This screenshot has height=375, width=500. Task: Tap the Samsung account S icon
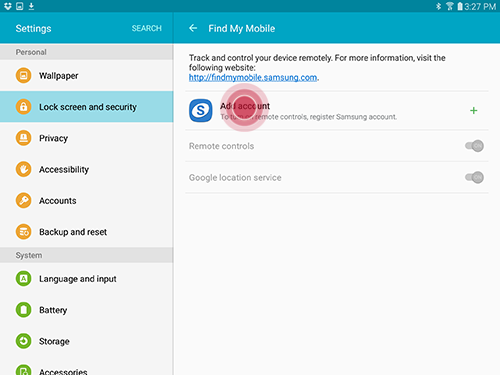[201, 110]
